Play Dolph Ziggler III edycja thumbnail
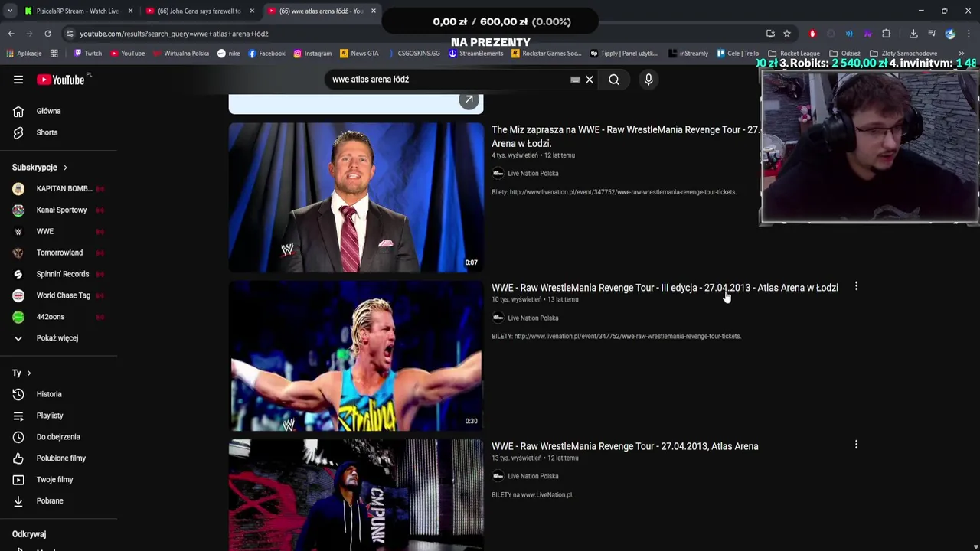The image size is (980, 551). 356,356
